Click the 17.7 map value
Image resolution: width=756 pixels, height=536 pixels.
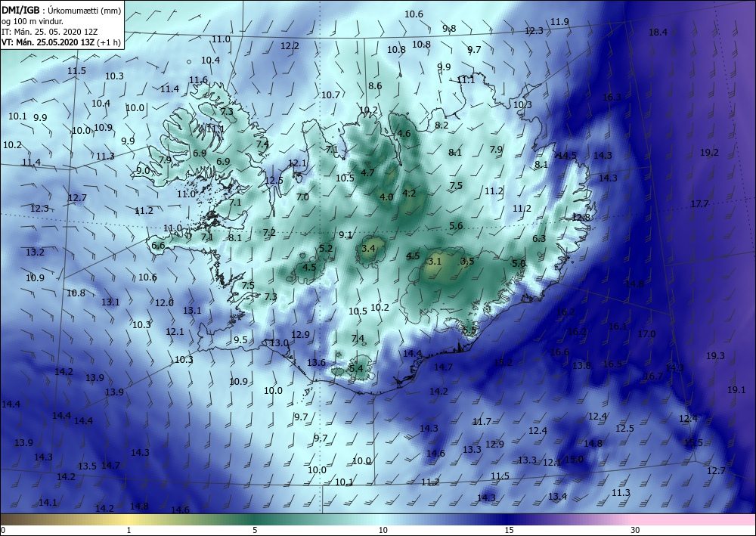(699, 204)
